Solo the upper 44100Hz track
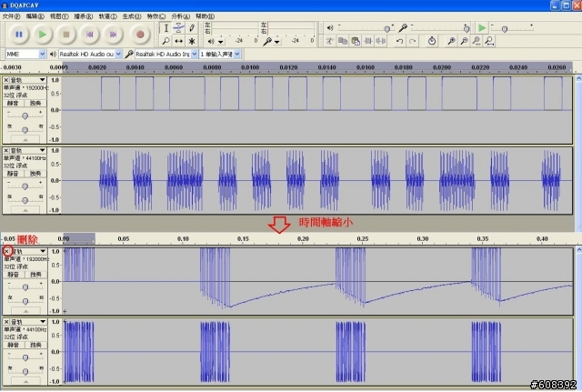 coord(35,174)
